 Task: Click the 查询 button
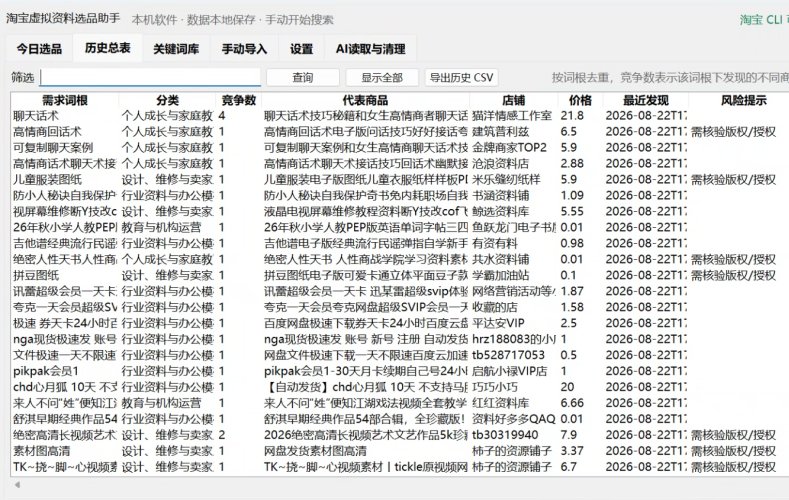tap(303, 77)
